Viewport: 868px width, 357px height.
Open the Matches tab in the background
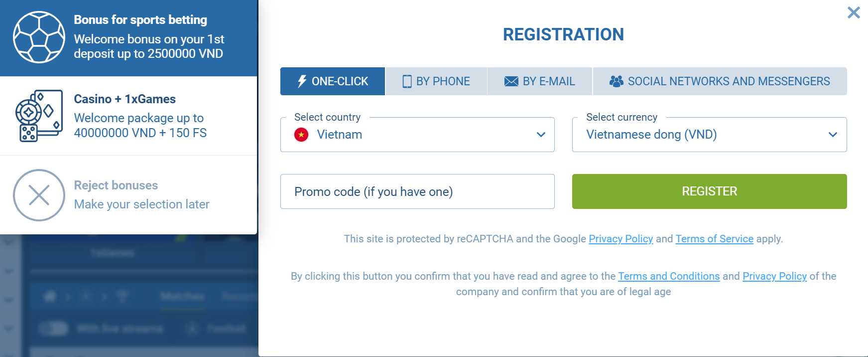[x=182, y=297]
